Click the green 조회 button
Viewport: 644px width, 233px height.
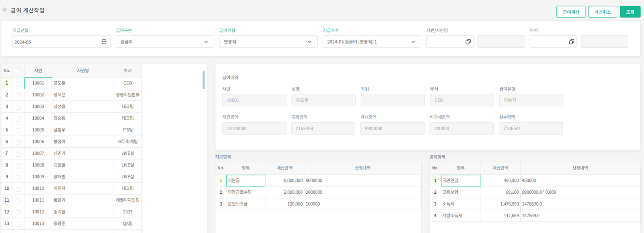(x=630, y=12)
